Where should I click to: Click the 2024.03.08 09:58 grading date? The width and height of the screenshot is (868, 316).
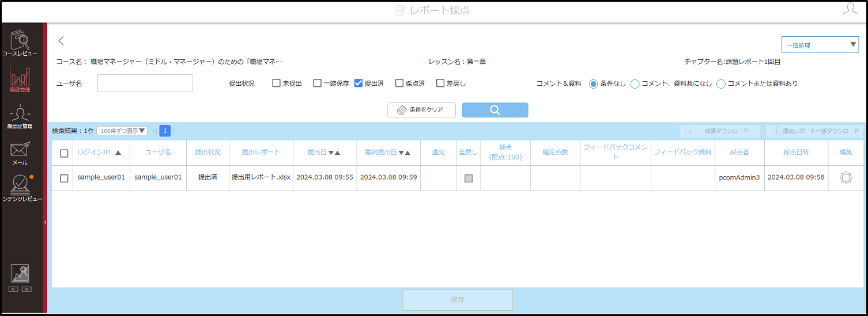point(796,177)
